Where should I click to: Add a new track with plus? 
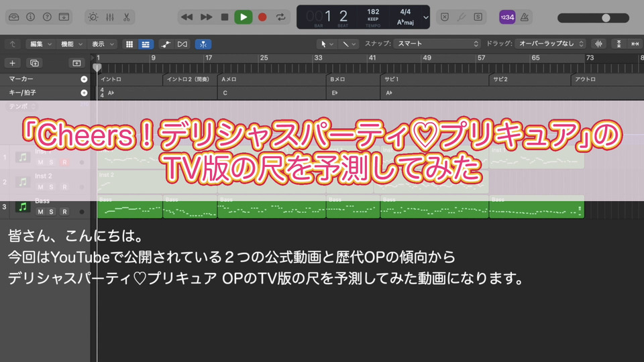point(12,63)
